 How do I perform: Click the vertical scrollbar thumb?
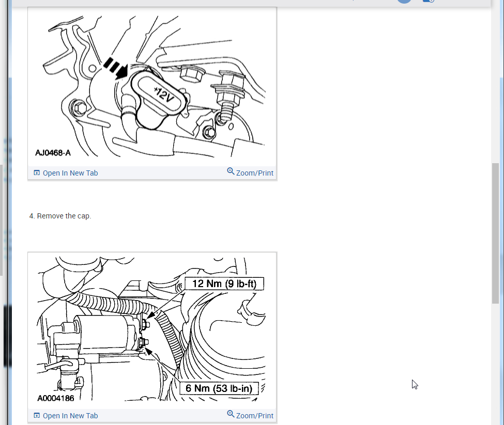[x=495, y=233]
